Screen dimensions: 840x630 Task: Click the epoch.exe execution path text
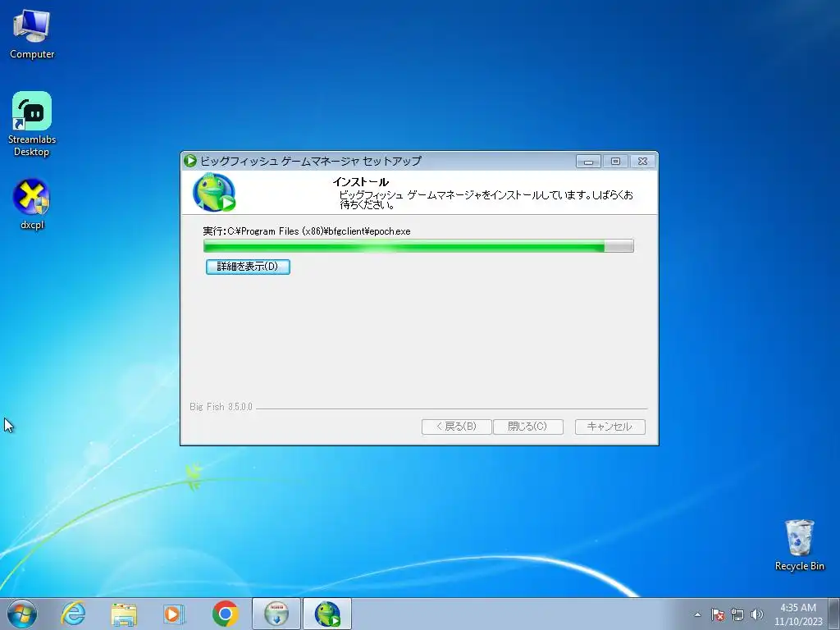[307, 231]
